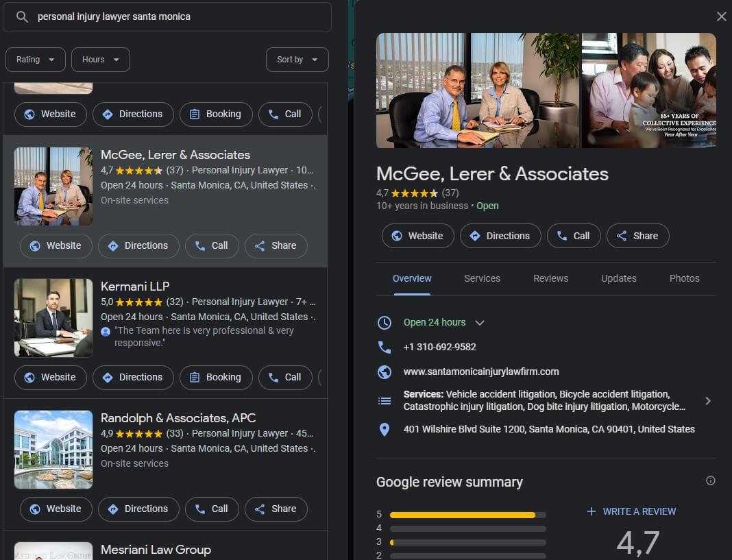732x560 pixels.
Task: Expand services list with right chevron
Action: 708,401
